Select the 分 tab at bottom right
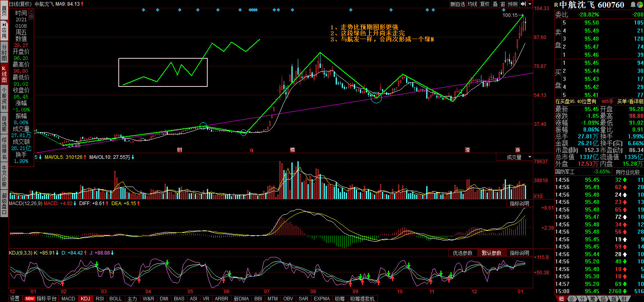The height and width of the screenshot is (302, 644). (582, 299)
